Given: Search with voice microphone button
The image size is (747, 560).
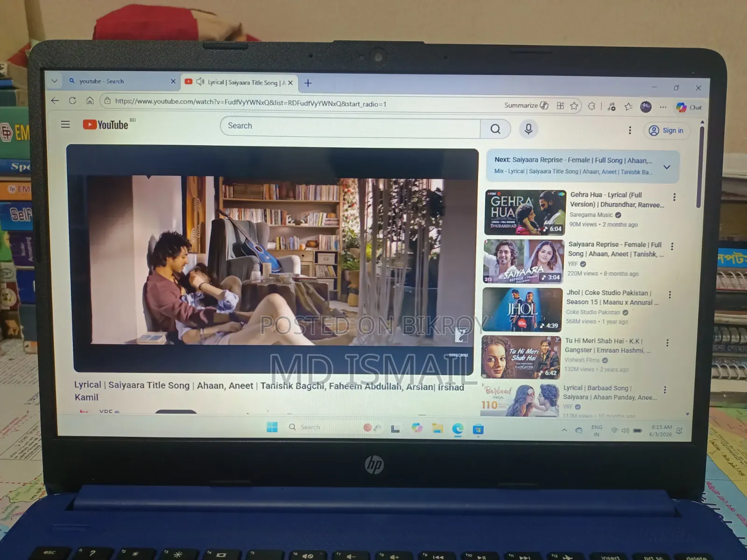Looking at the screenshot, I should [x=529, y=129].
